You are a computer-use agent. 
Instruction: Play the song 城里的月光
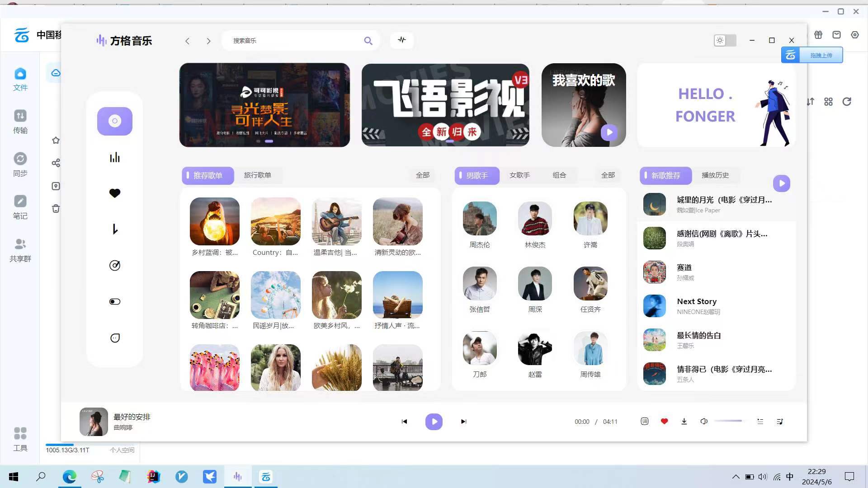tap(716, 204)
